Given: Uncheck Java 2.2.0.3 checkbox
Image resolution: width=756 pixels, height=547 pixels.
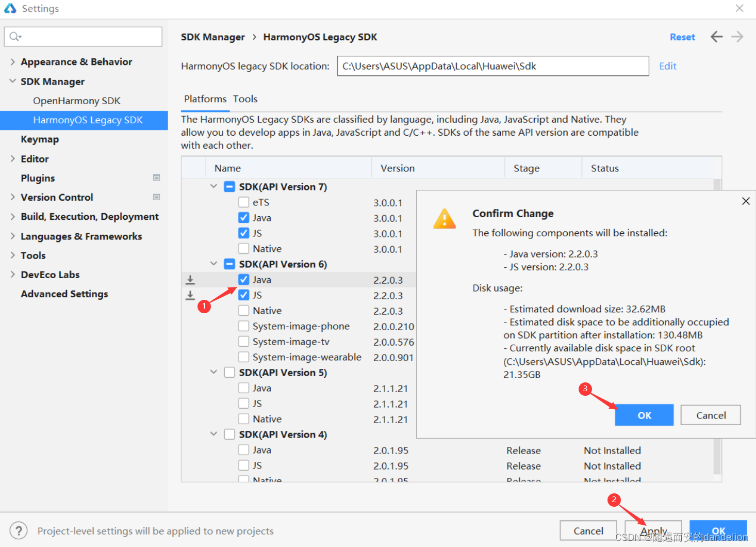Looking at the screenshot, I should pos(244,280).
